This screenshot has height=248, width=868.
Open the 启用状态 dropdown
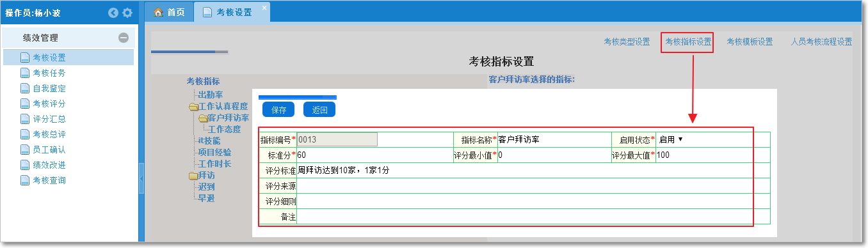(671, 139)
